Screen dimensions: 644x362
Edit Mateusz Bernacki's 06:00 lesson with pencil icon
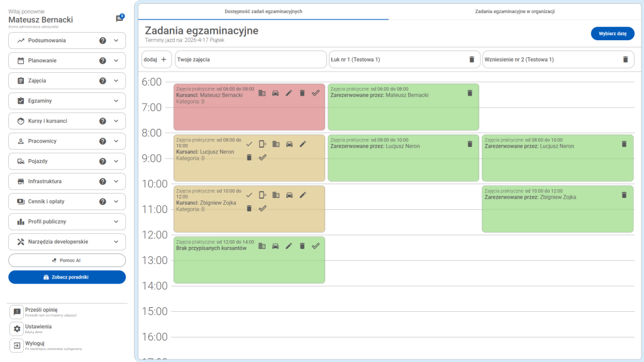point(289,93)
